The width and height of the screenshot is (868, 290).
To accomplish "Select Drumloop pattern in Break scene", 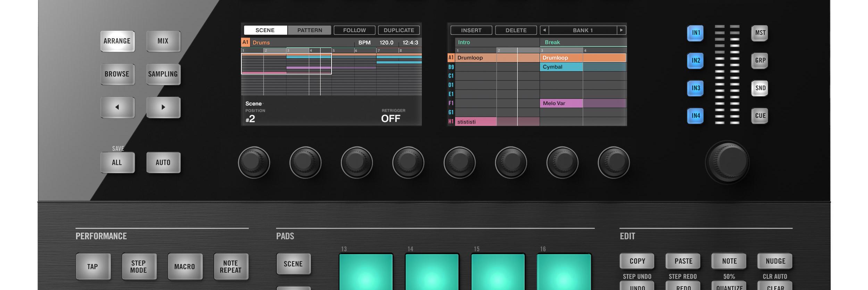I will tap(583, 58).
